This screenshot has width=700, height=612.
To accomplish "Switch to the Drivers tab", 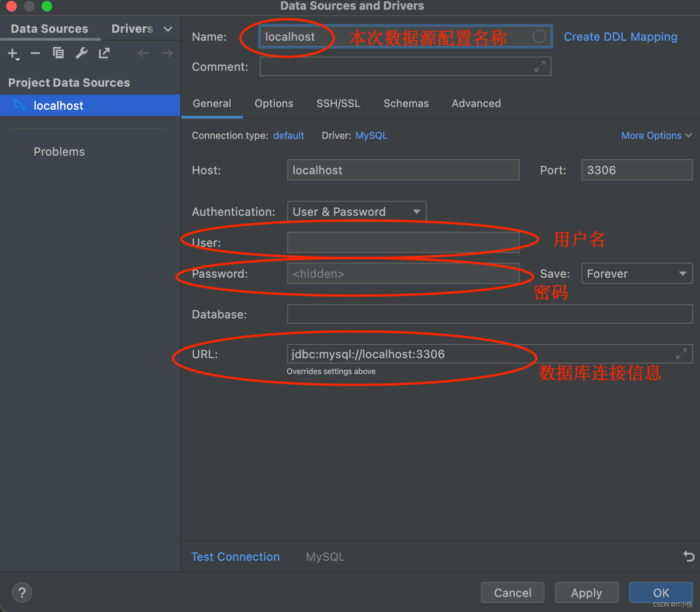I will 132,29.
